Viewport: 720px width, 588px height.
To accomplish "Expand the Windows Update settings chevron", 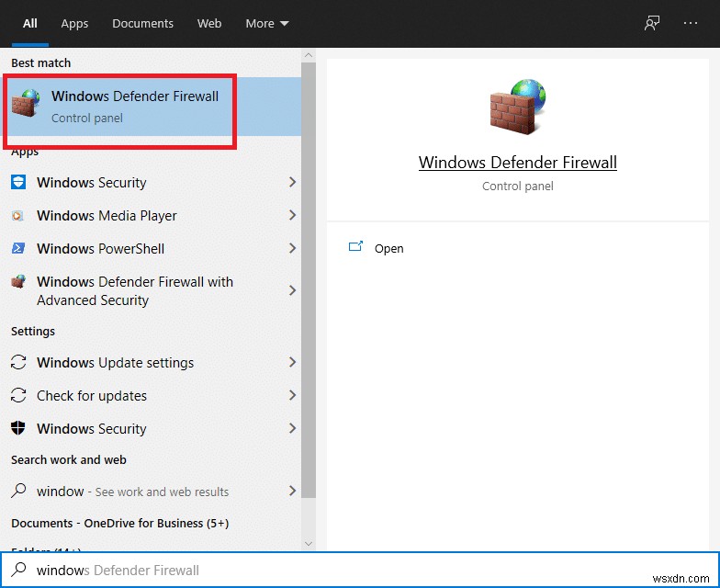I will (x=292, y=362).
